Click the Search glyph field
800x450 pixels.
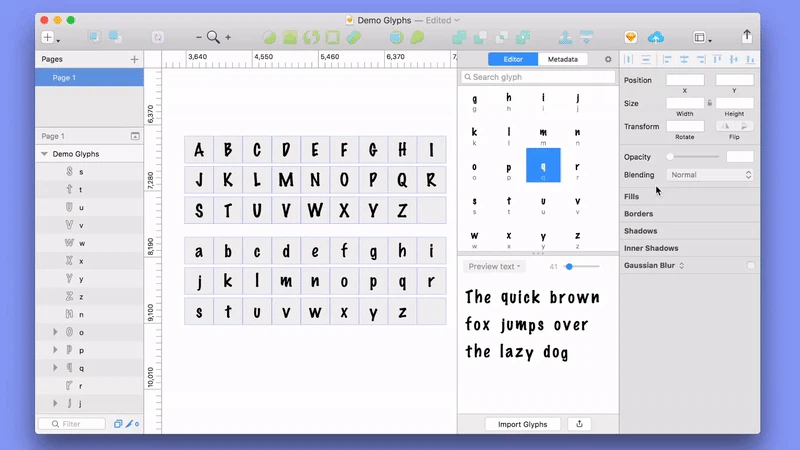[538, 77]
